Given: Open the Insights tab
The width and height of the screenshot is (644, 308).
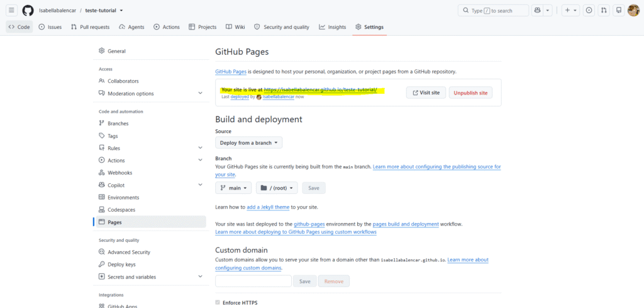Looking at the screenshot, I should 333,27.
